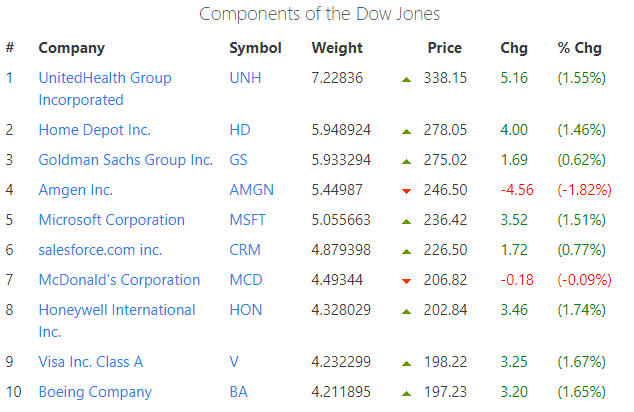Click the Company column header
The width and height of the screenshot is (634, 412).
[71, 48]
